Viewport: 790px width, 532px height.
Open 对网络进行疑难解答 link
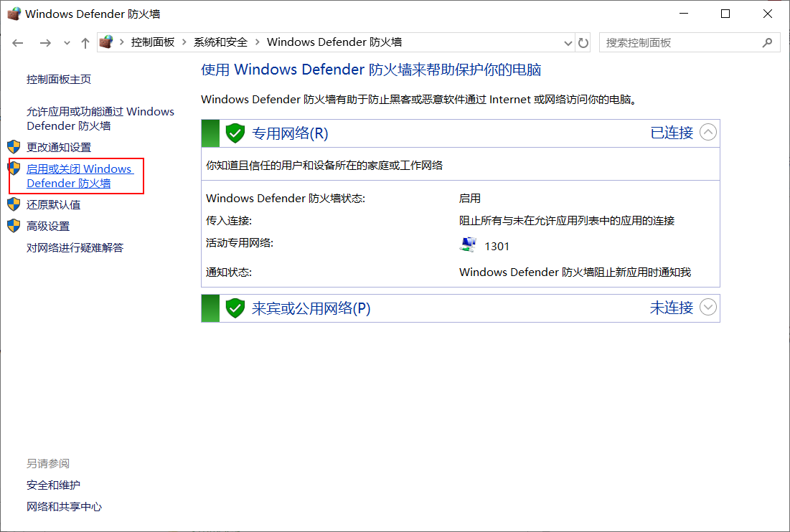point(75,247)
